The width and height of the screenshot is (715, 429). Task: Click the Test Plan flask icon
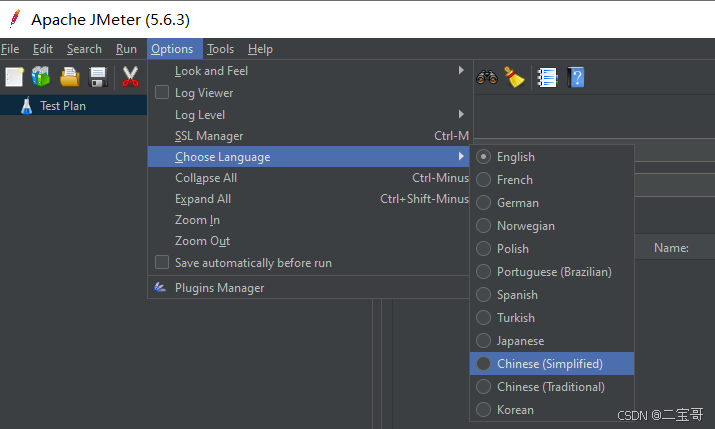(x=26, y=105)
